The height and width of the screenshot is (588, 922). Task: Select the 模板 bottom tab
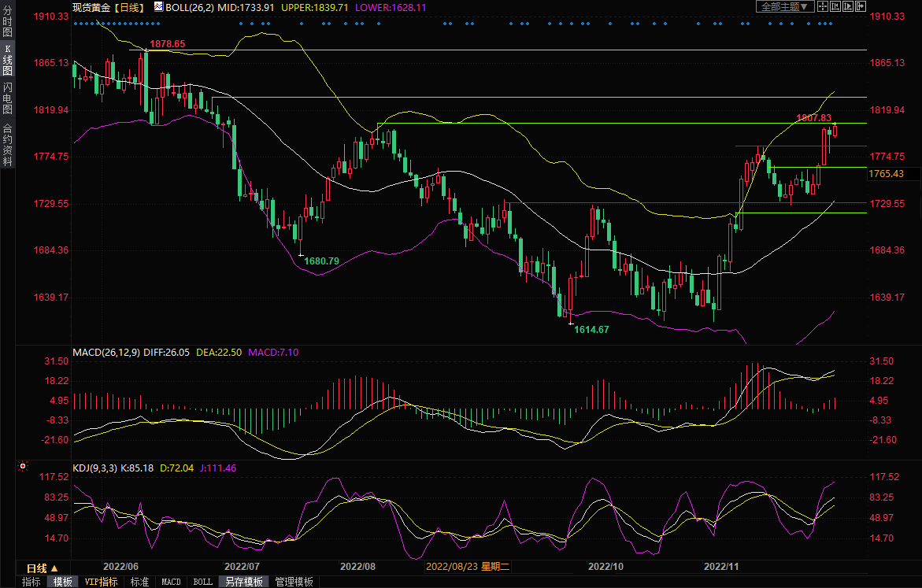tap(63, 582)
